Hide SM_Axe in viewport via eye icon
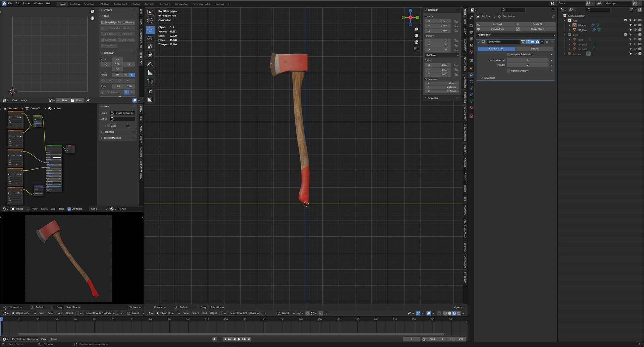Viewport: 644px width, 347px height. (x=635, y=25)
